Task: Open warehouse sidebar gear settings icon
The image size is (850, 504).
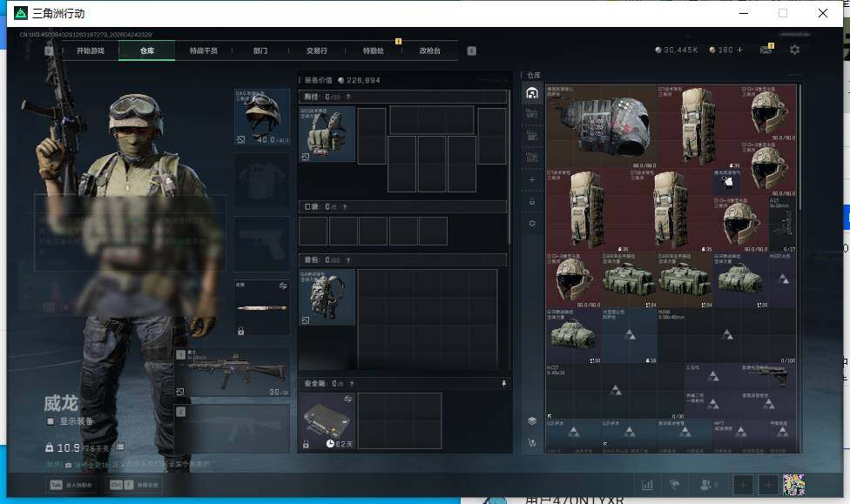Action: coord(532,224)
